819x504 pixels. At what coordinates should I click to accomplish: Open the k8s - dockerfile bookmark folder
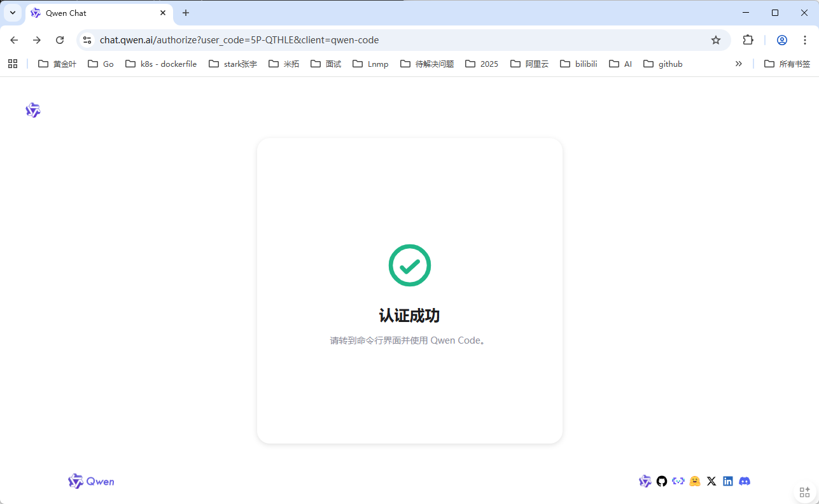(x=162, y=64)
